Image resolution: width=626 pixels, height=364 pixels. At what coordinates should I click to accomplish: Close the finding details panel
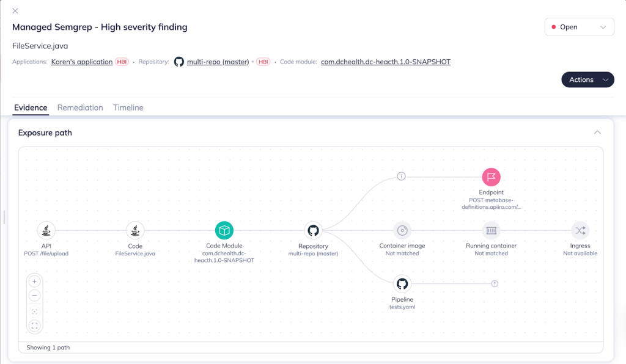pos(15,11)
